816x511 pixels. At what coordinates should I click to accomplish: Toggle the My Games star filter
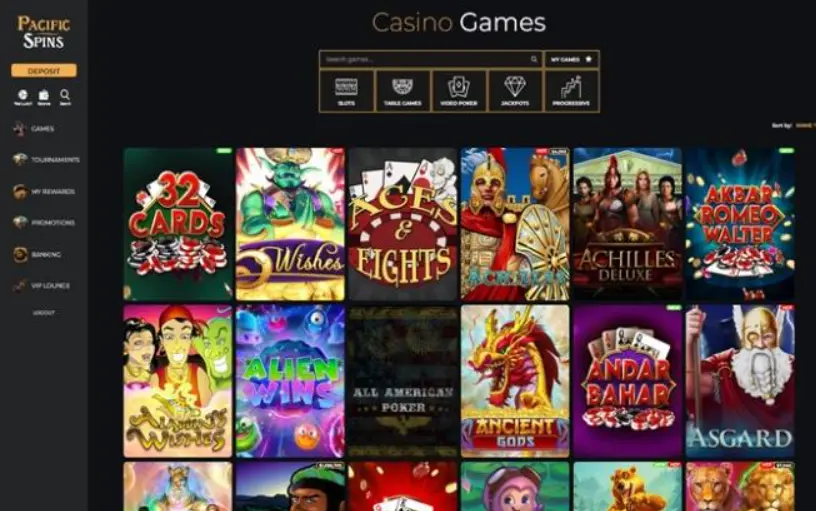point(571,59)
